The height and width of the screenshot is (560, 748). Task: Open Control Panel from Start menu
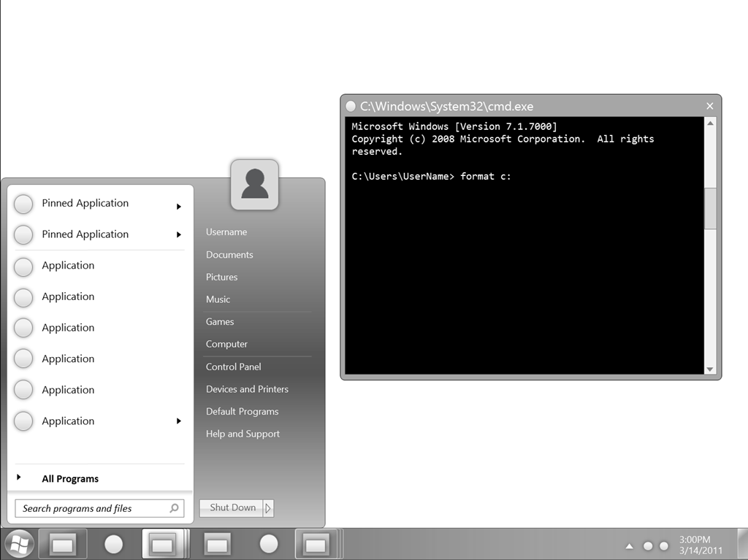click(233, 367)
